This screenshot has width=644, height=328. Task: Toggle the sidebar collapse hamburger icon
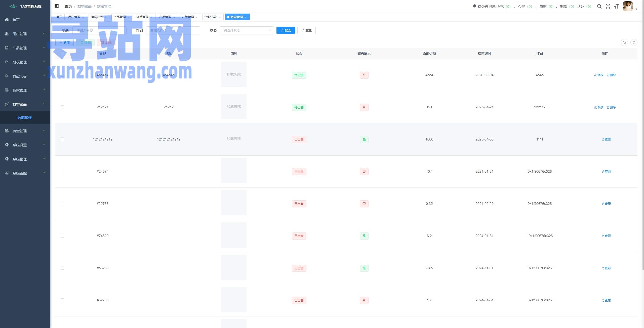pyautogui.click(x=57, y=6)
